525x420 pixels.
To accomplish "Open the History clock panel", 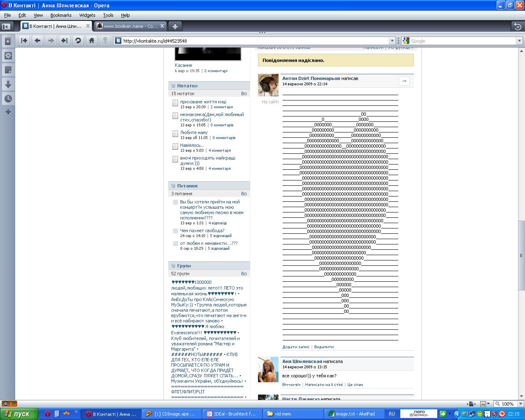I will coord(8,99).
